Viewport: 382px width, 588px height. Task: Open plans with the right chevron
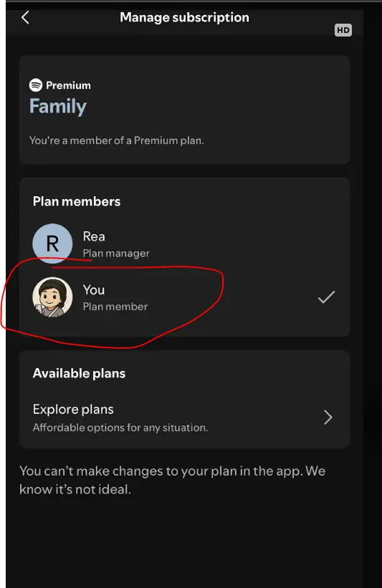point(328,417)
